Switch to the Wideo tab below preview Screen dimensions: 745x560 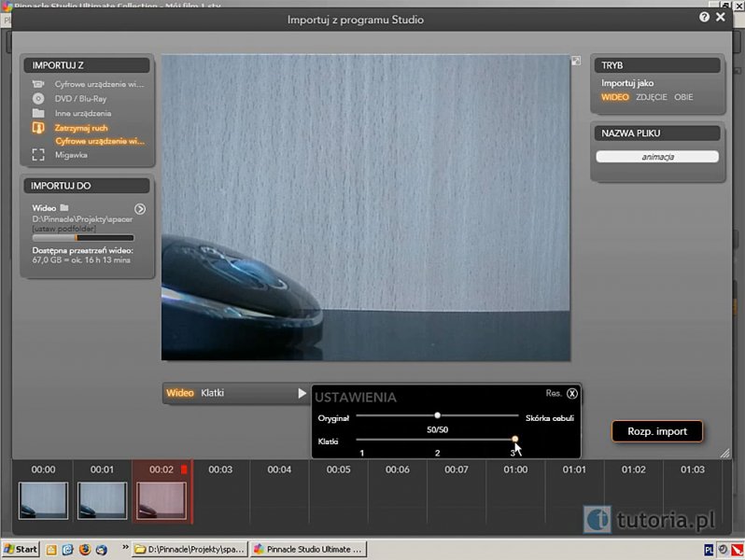[x=179, y=393]
